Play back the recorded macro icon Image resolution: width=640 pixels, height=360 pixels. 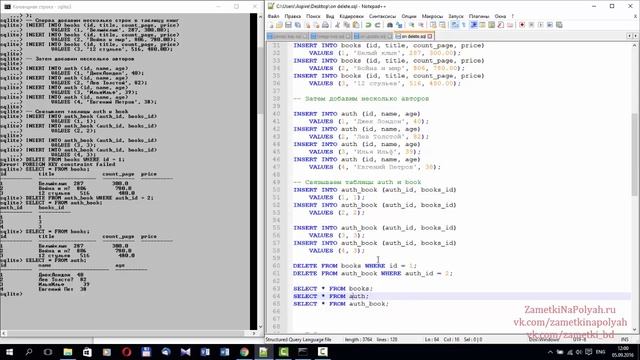pyautogui.click(x=540, y=25)
